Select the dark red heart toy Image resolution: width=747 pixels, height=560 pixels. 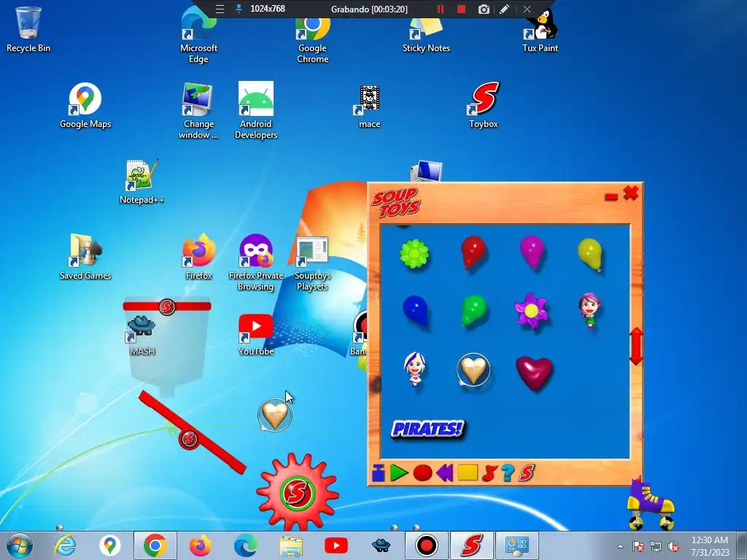coord(535,373)
